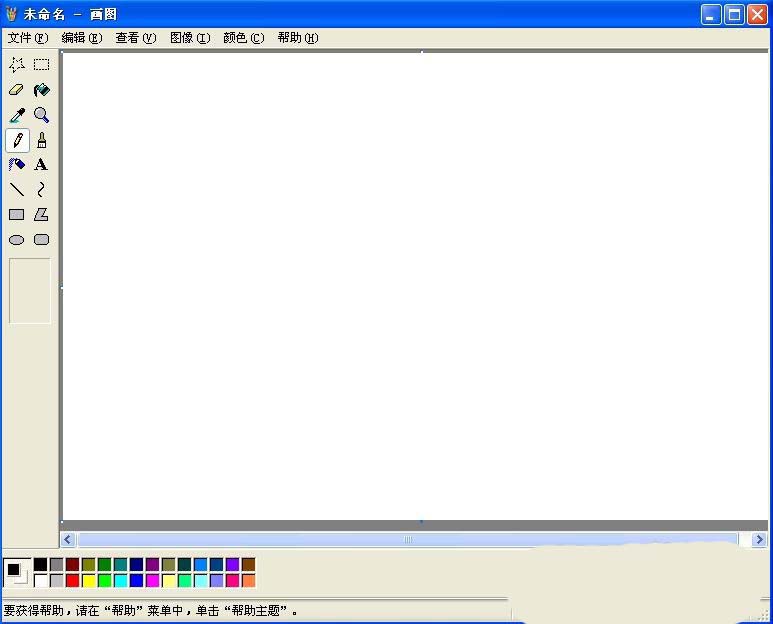Pick the cyan color swatch
773x624 pixels.
click(121, 581)
